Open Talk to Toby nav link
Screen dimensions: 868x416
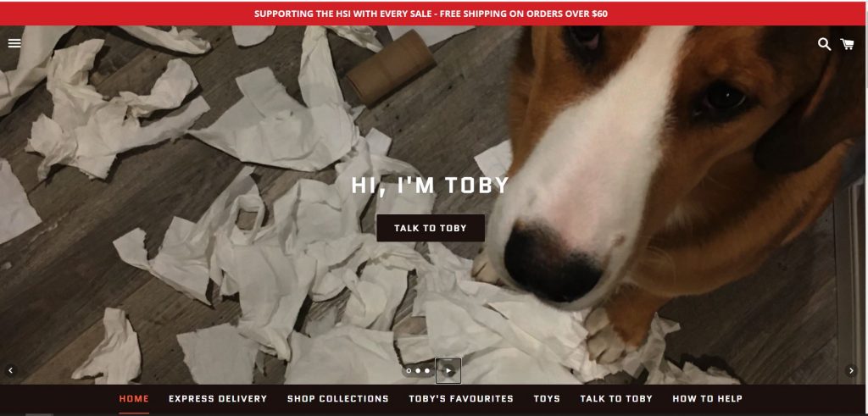616,398
